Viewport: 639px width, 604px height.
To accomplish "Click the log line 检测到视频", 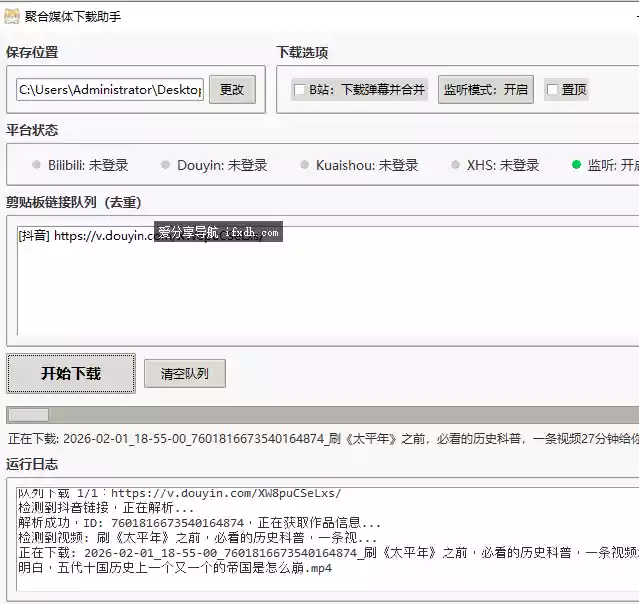I will click(197, 538).
